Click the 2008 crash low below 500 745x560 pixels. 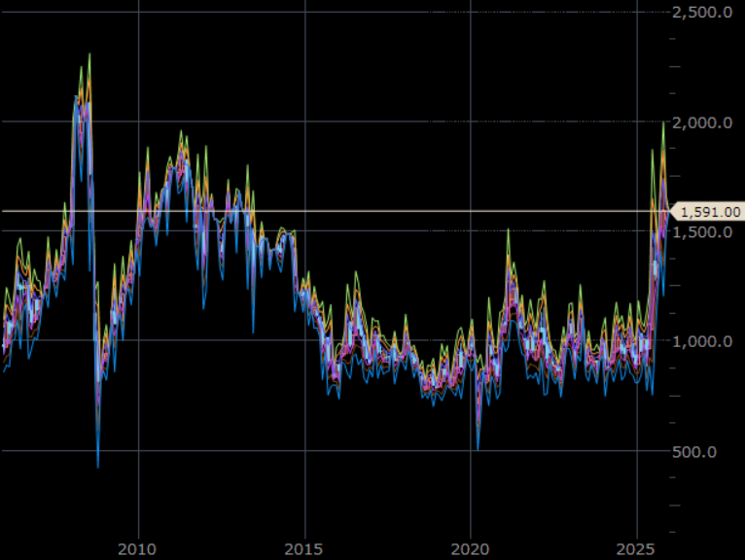pyautogui.click(x=98, y=466)
